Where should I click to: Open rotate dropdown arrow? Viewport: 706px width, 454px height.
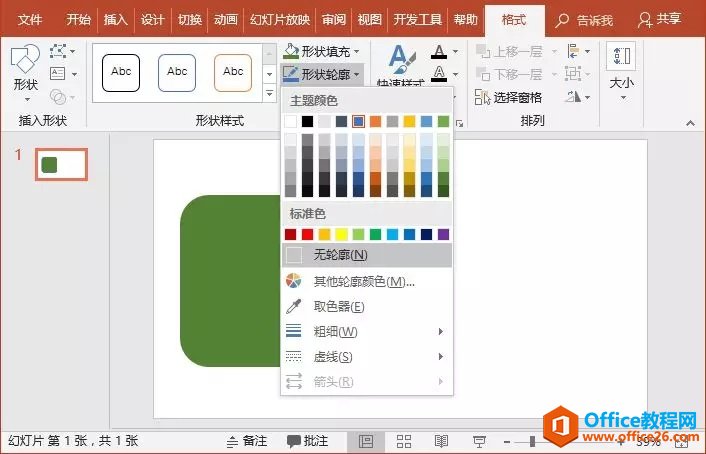588,97
